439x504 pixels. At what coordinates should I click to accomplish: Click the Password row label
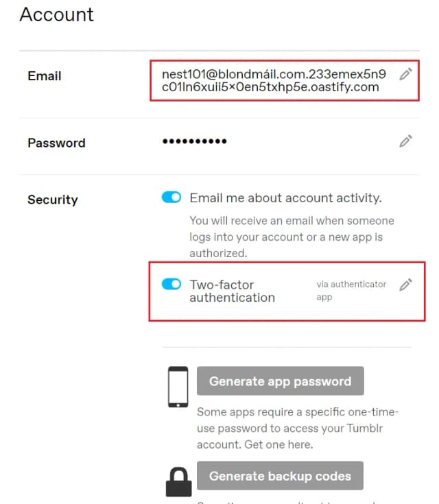pos(56,143)
